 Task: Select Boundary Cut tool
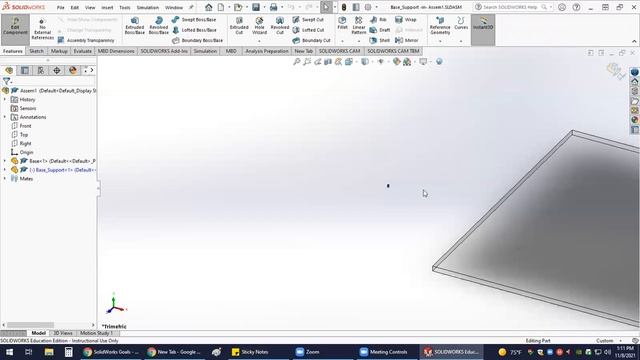[311, 40]
